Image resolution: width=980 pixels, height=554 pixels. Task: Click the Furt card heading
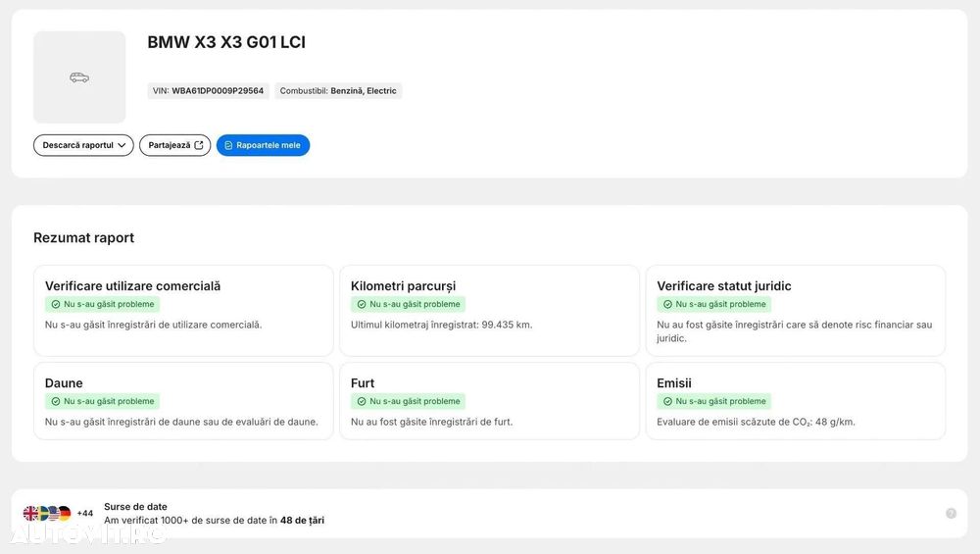point(363,382)
